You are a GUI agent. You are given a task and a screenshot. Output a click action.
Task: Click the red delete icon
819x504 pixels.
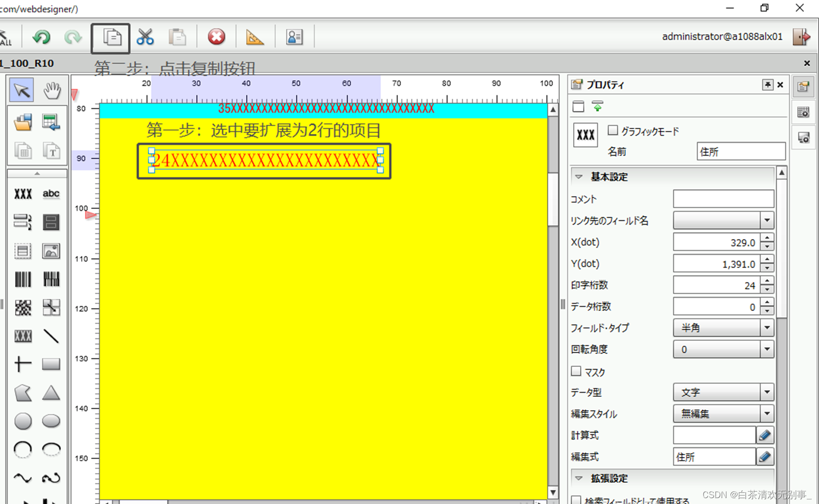[x=216, y=36]
